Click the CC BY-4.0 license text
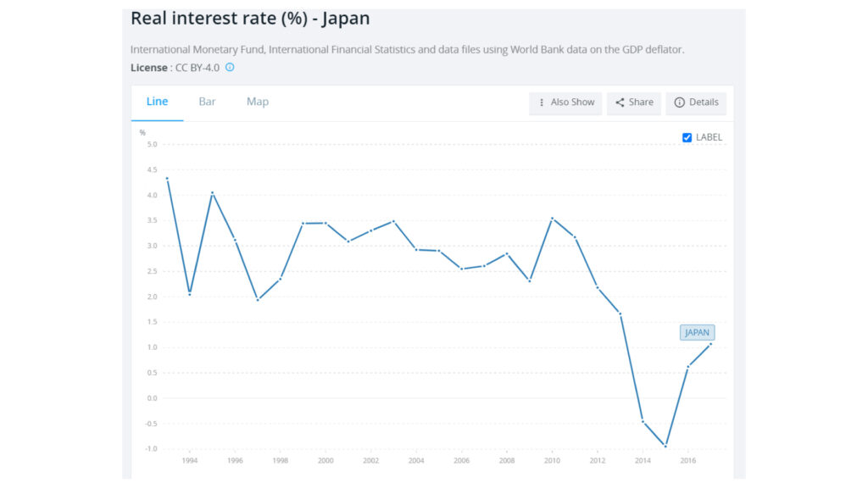This screenshot has height=488, width=868. point(197,68)
